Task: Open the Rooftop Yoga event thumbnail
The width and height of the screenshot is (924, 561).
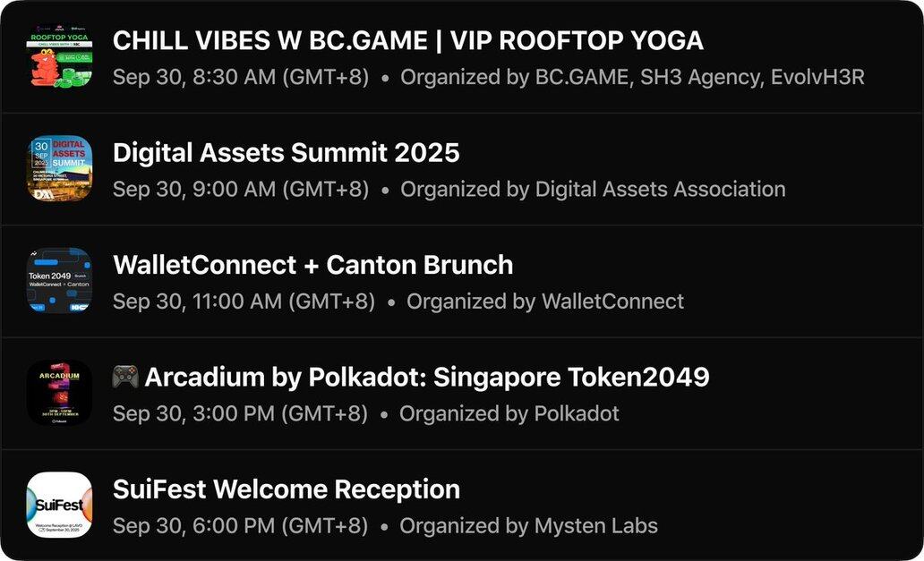Action: pyautogui.click(x=59, y=56)
